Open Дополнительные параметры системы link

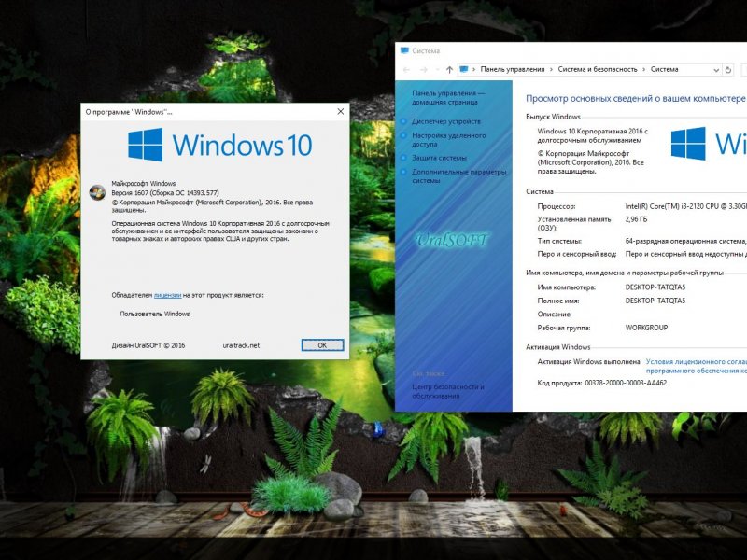point(458,175)
